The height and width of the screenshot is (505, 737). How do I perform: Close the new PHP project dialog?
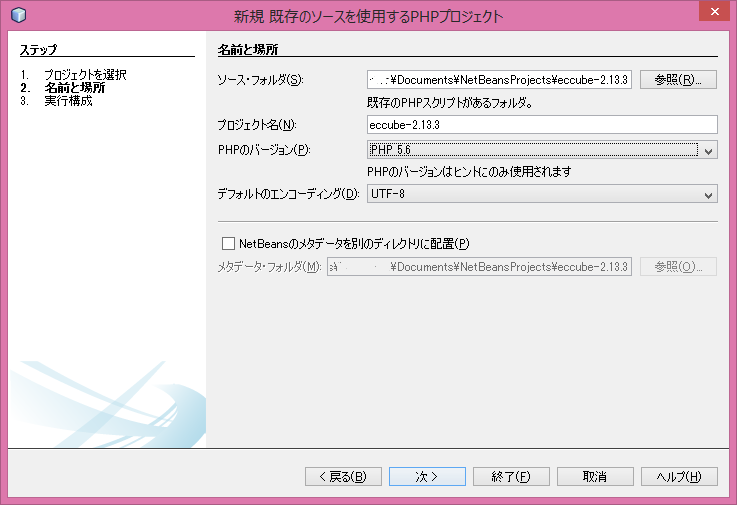click(x=714, y=12)
